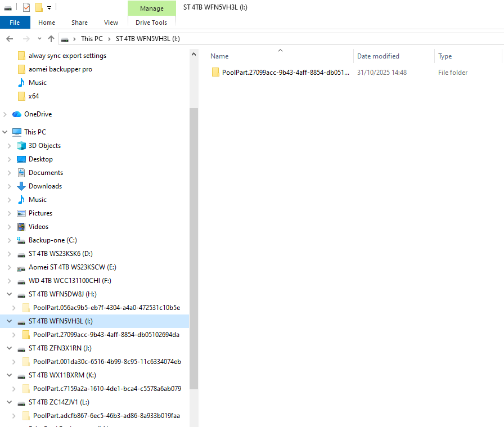The width and height of the screenshot is (504, 427).
Task: Select the PoolPart.27099acc folder in file list
Action: click(285, 73)
